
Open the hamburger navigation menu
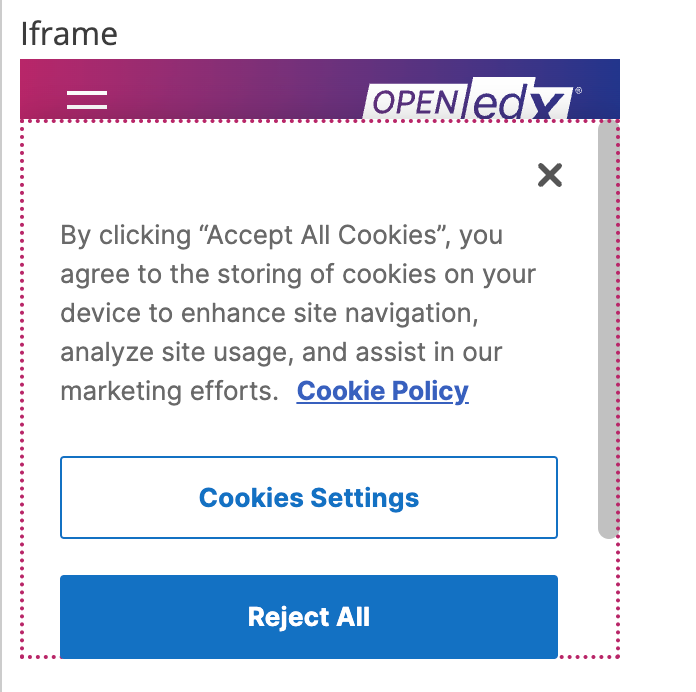coord(87,98)
